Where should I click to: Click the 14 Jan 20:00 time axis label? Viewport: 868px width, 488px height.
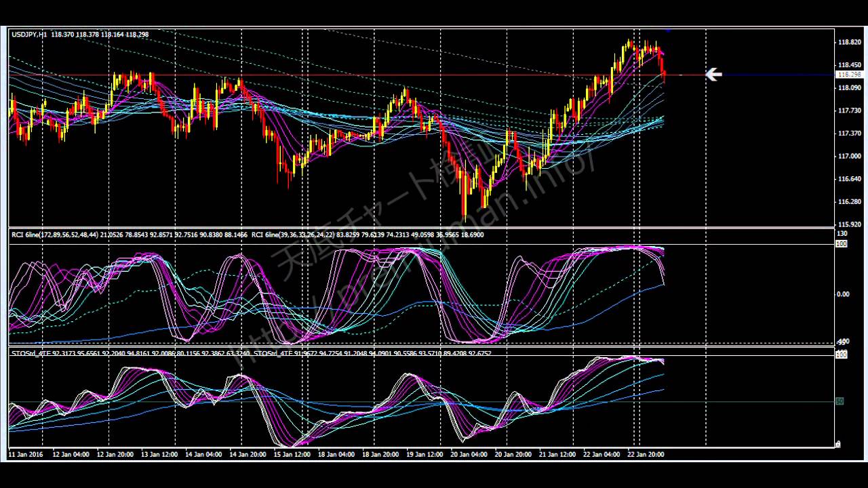[x=248, y=455]
